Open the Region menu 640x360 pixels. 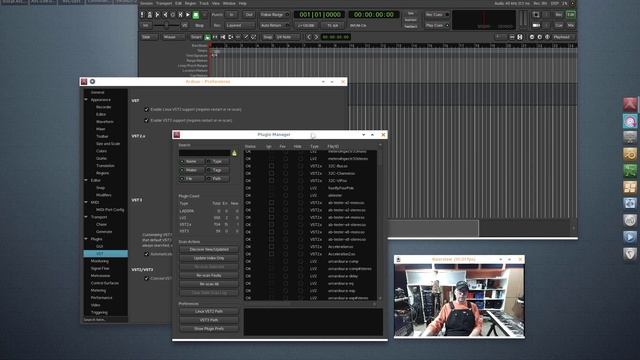pyautogui.click(x=190, y=3)
